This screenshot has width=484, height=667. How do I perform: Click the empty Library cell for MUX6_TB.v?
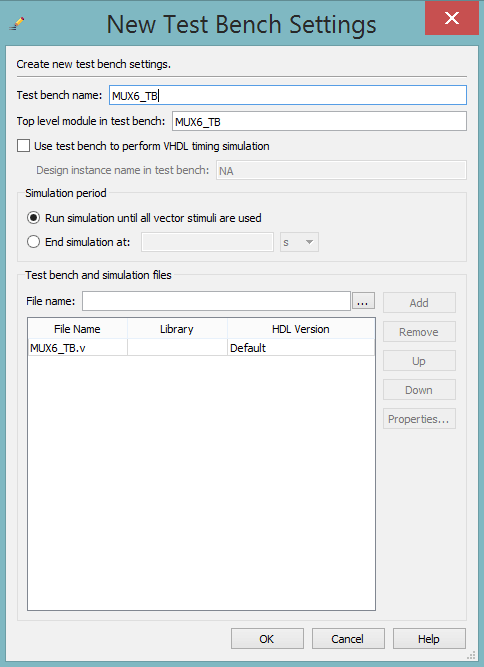(177, 348)
